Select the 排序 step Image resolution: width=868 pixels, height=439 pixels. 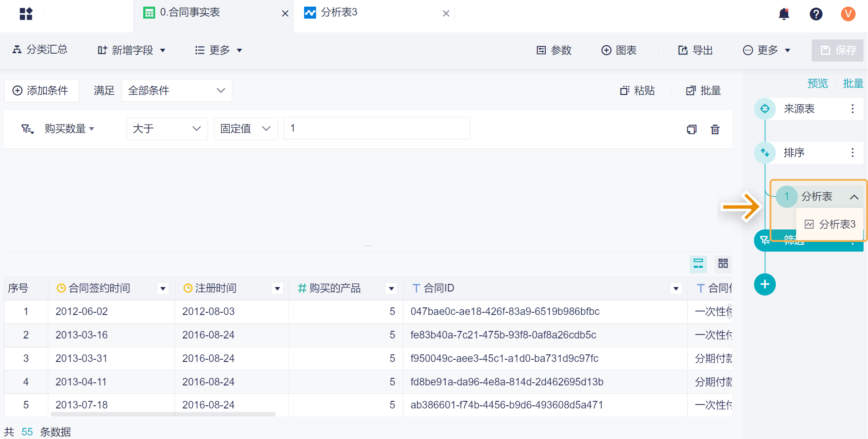[x=794, y=152]
